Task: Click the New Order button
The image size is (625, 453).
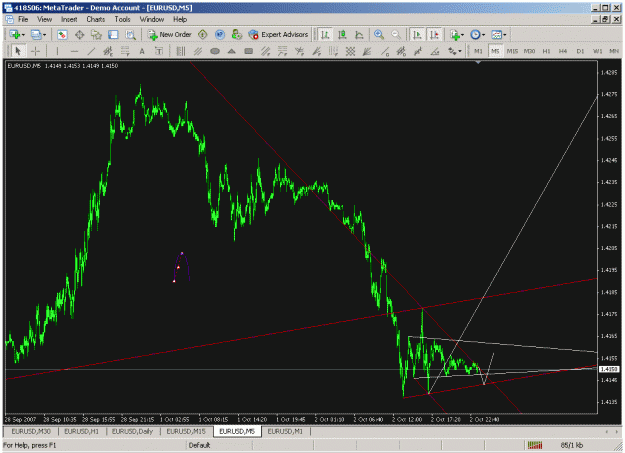Action: coord(170,35)
